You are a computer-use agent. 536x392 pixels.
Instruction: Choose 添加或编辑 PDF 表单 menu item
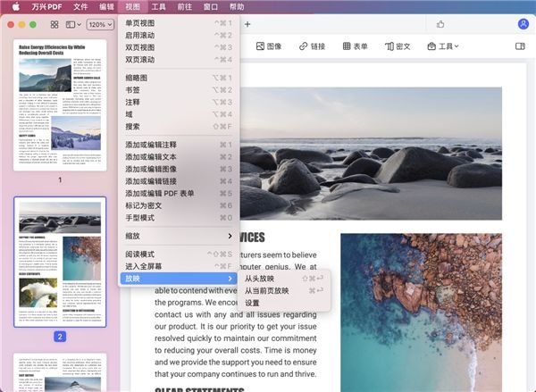(x=179, y=194)
